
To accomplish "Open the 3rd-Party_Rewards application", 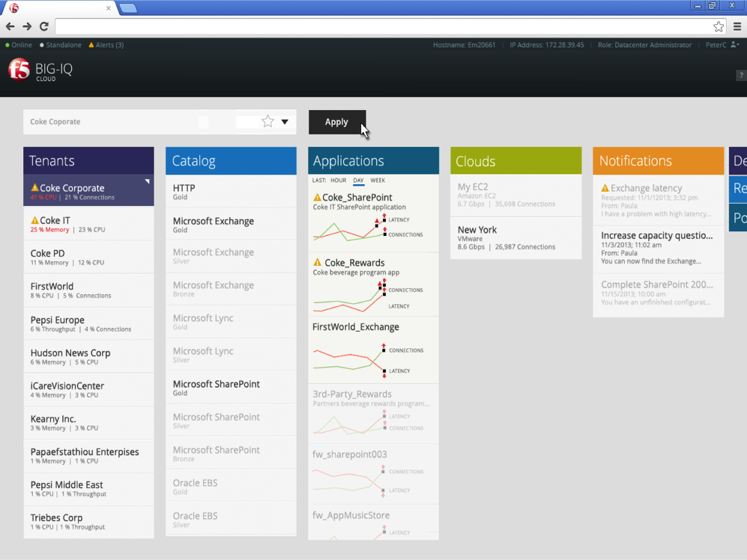I will (x=373, y=414).
